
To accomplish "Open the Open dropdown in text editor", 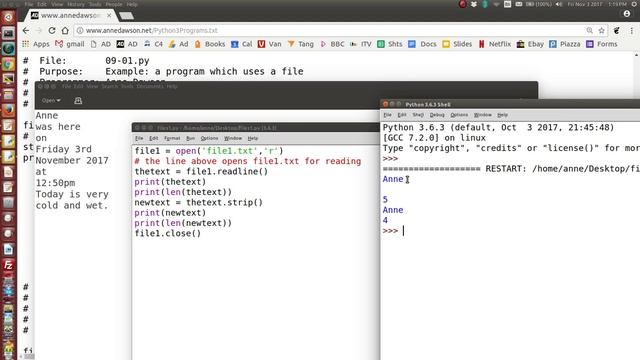I will [51, 100].
